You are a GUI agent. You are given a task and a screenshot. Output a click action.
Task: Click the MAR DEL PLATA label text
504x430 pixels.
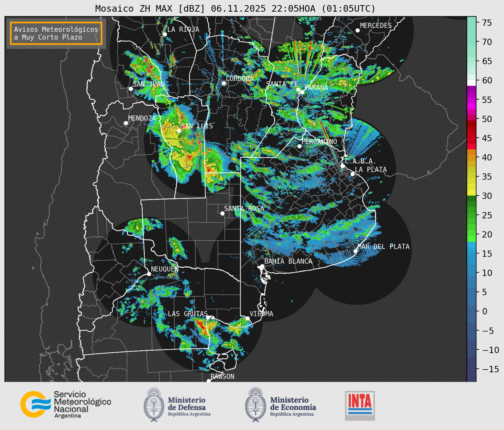click(x=383, y=247)
